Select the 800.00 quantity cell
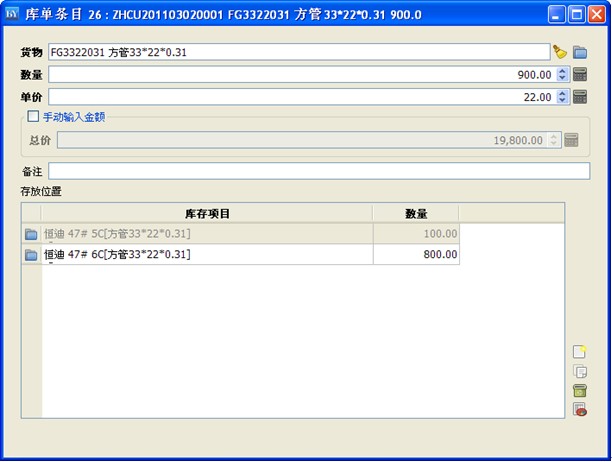This screenshot has width=612, height=462. (x=416, y=255)
